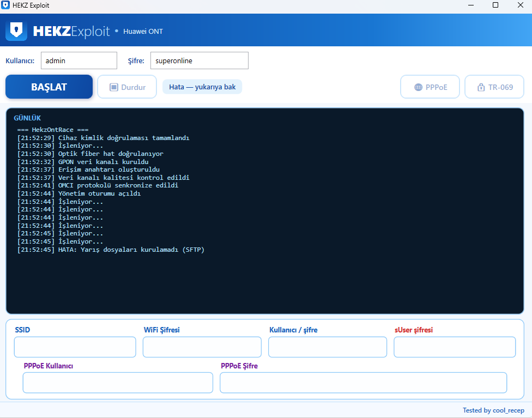This screenshot has width=532, height=418.
Task: Click the 'HATA: Yarış dosyaları kurulamadı (SFTP)' line
Action: [x=111, y=250]
